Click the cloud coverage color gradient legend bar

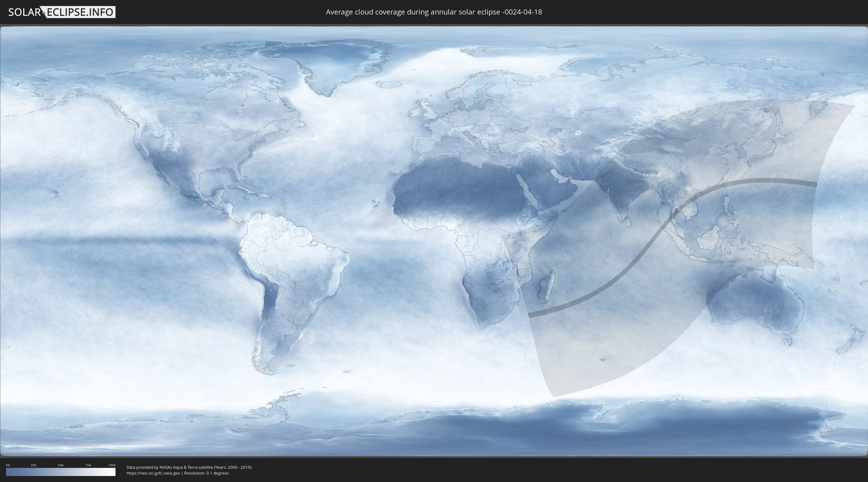click(61, 472)
